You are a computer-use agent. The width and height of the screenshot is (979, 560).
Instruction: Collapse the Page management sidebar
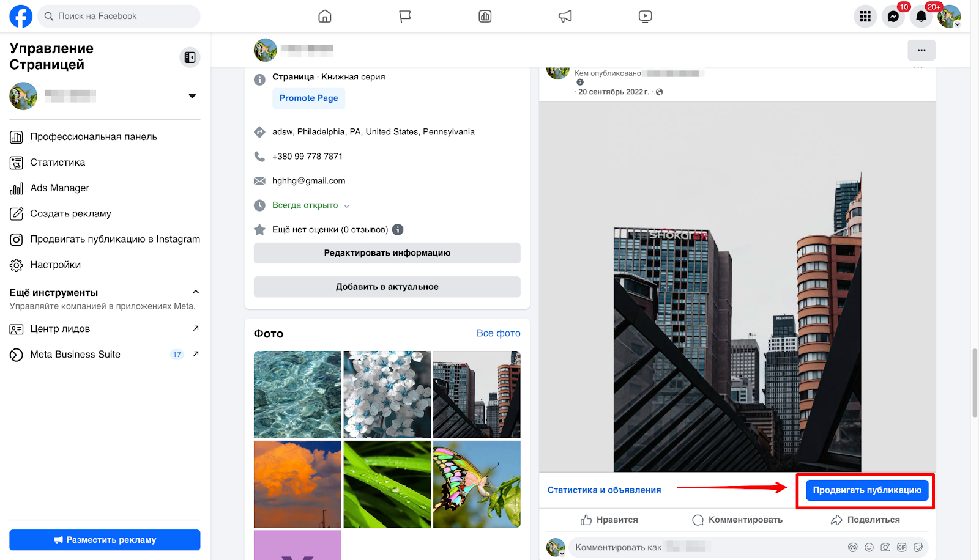point(190,57)
